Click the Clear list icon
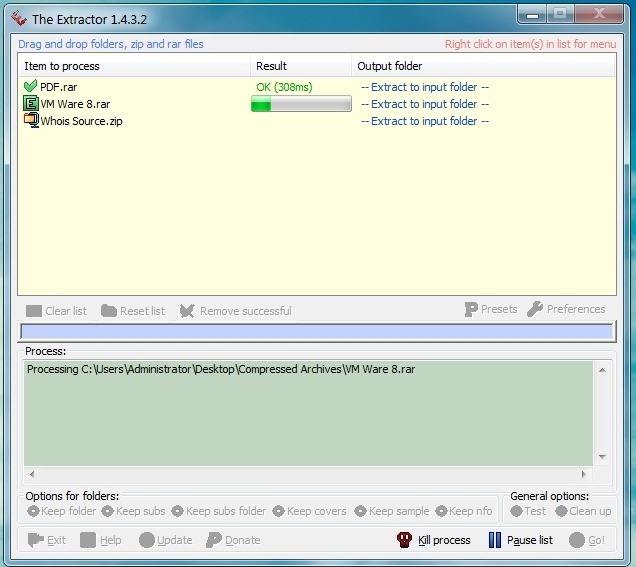This screenshot has width=636, height=567. pyautogui.click(x=34, y=311)
